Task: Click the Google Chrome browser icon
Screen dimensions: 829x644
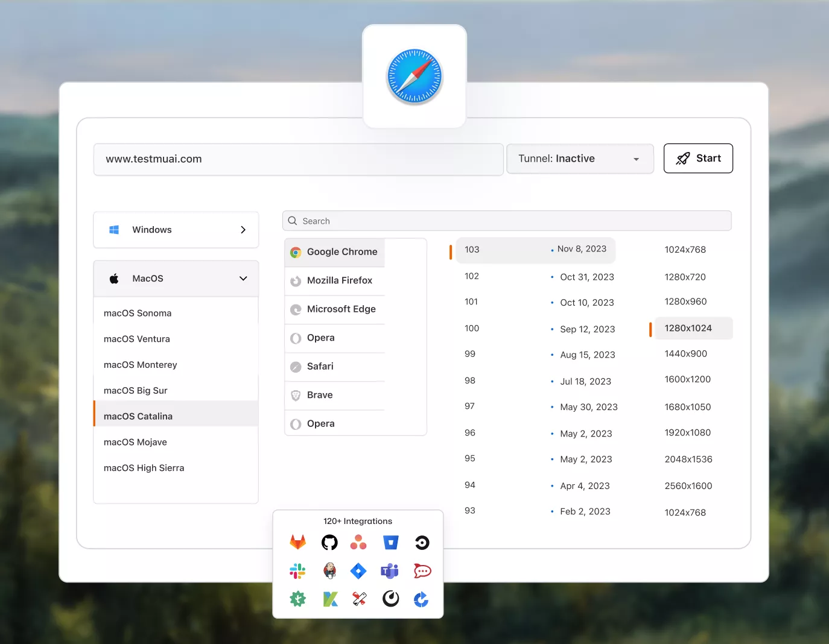Action: [x=296, y=253]
